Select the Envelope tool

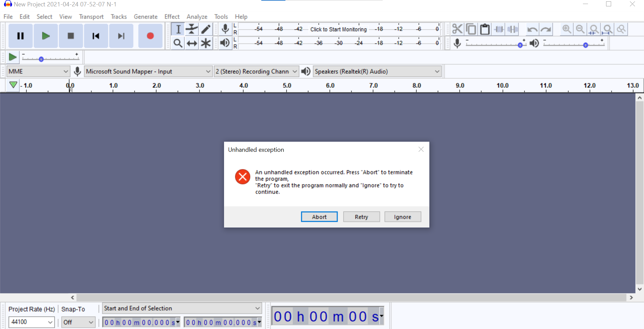tap(192, 29)
